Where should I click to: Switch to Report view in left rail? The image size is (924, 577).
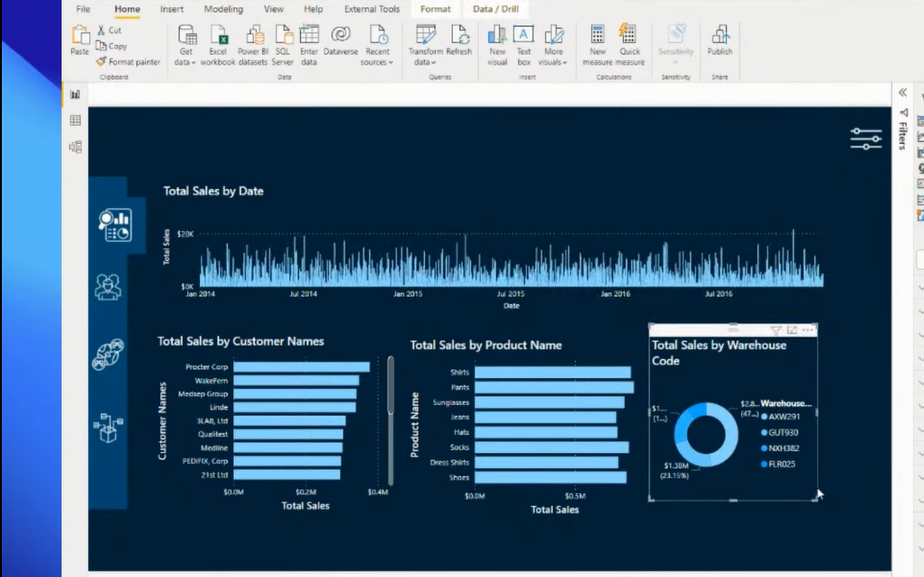pos(76,95)
